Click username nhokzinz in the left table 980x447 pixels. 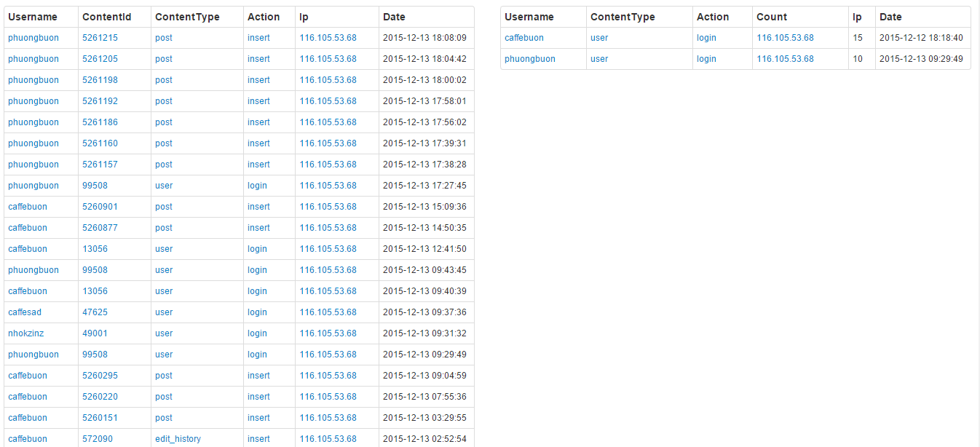tap(25, 333)
